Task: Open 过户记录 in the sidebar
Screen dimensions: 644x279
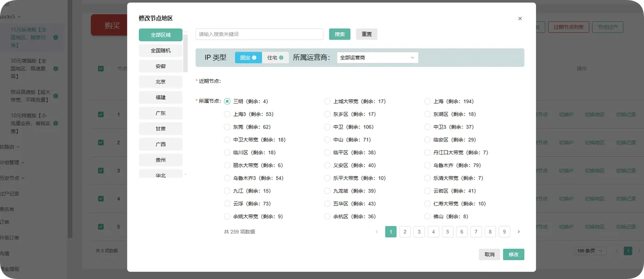Action: [10, 193]
